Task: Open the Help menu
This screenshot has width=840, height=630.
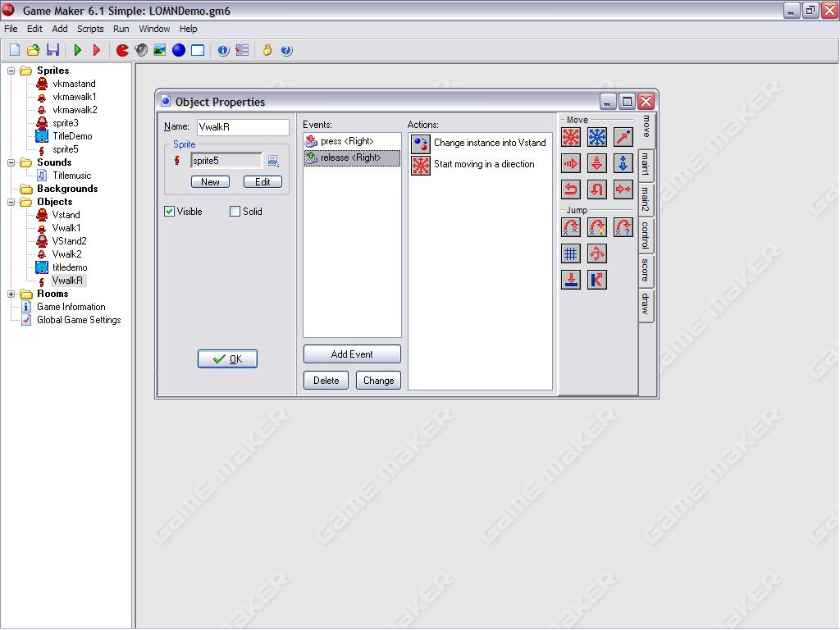Action: click(188, 29)
